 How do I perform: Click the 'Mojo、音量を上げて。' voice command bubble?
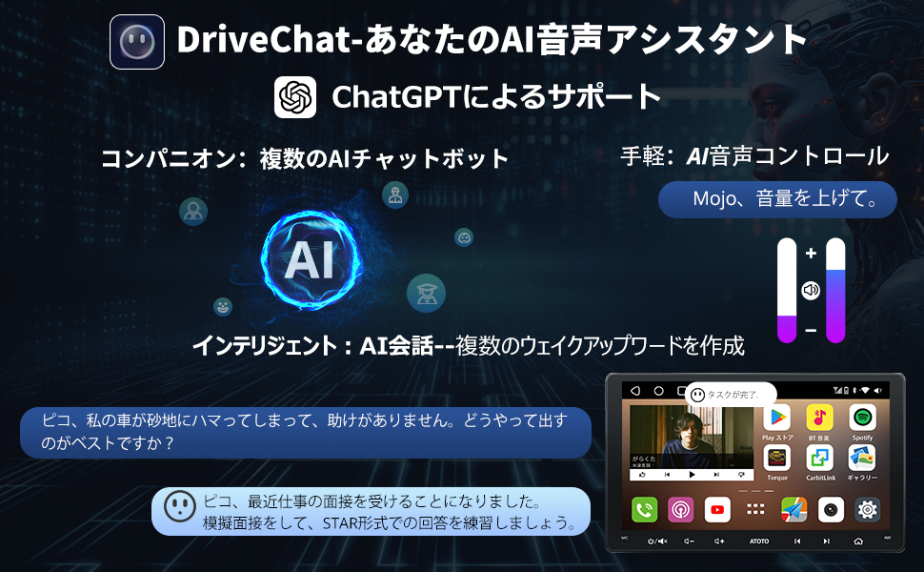(778, 199)
